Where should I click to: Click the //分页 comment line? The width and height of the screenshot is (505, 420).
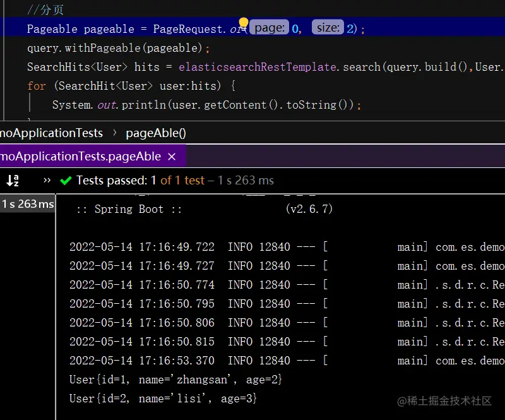click(45, 10)
